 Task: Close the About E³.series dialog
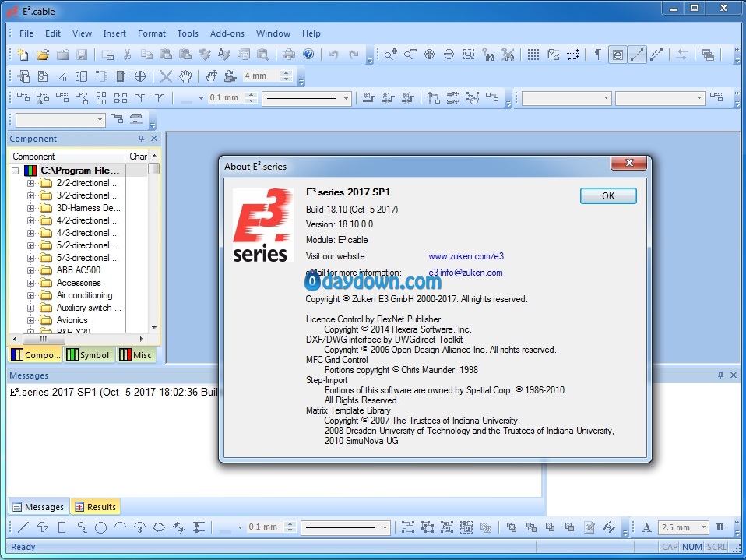pos(628,164)
